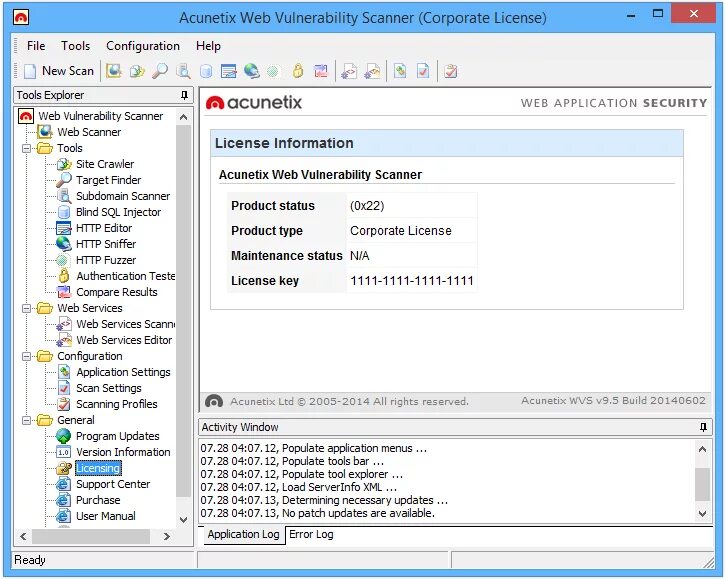Open the Web Scanner toolbar icon

[113, 71]
